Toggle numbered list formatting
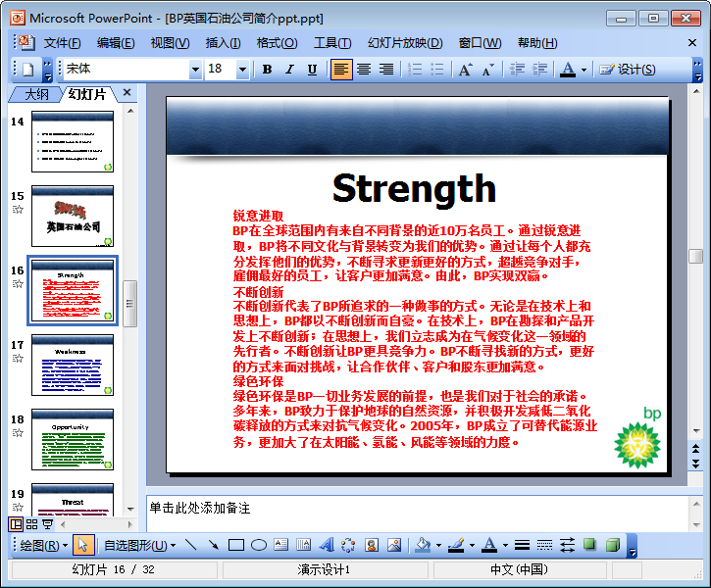 point(415,70)
